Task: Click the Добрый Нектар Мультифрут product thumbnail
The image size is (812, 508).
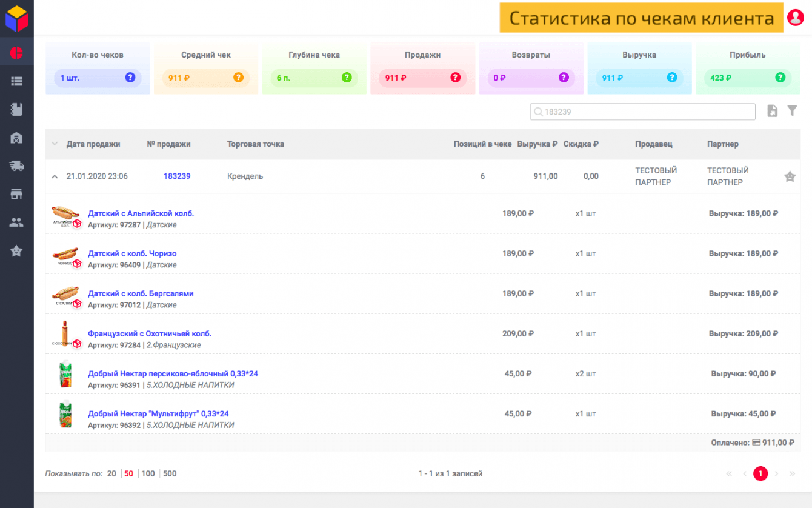Action: click(x=65, y=415)
